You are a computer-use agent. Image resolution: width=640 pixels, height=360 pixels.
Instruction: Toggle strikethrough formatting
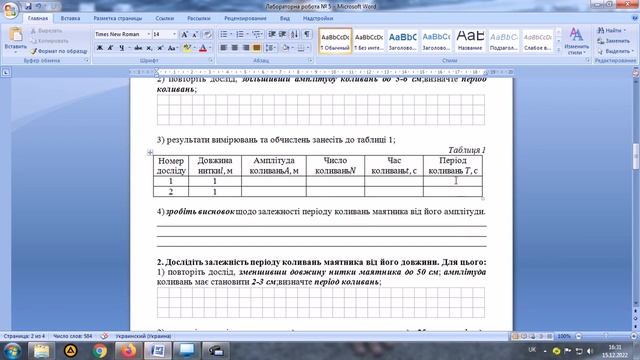[x=138, y=48]
